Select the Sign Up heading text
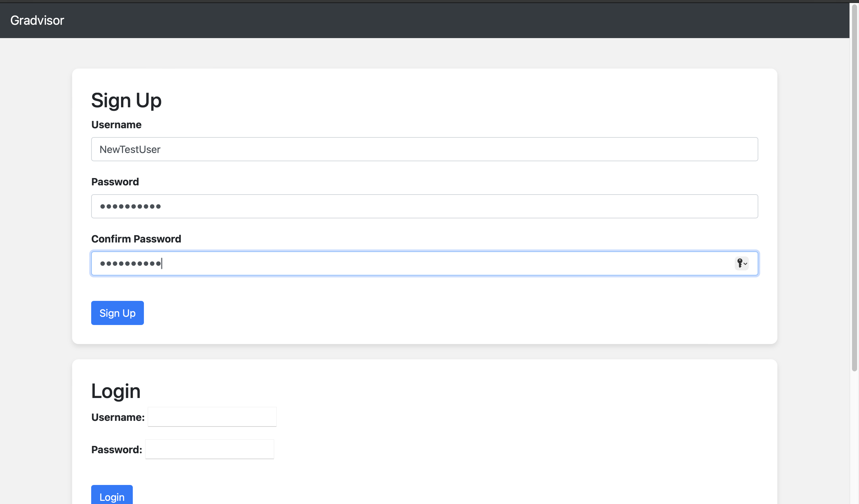 (x=126, y=101)
